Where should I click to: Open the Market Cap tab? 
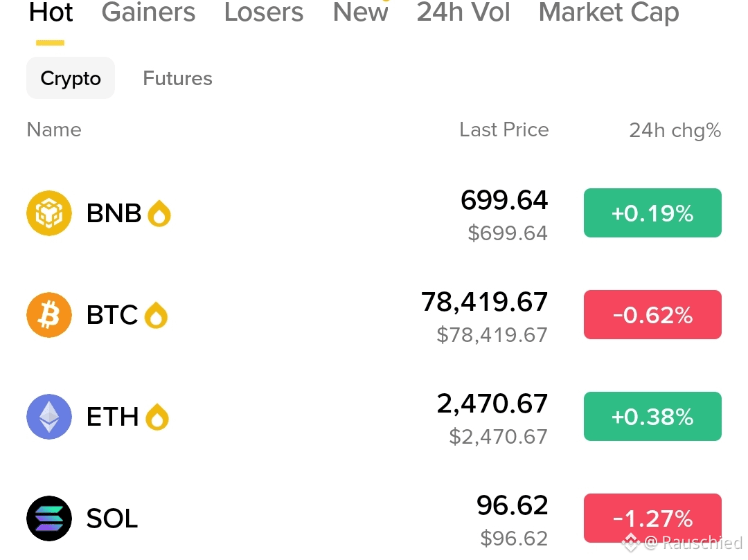(x=609, y=13)
